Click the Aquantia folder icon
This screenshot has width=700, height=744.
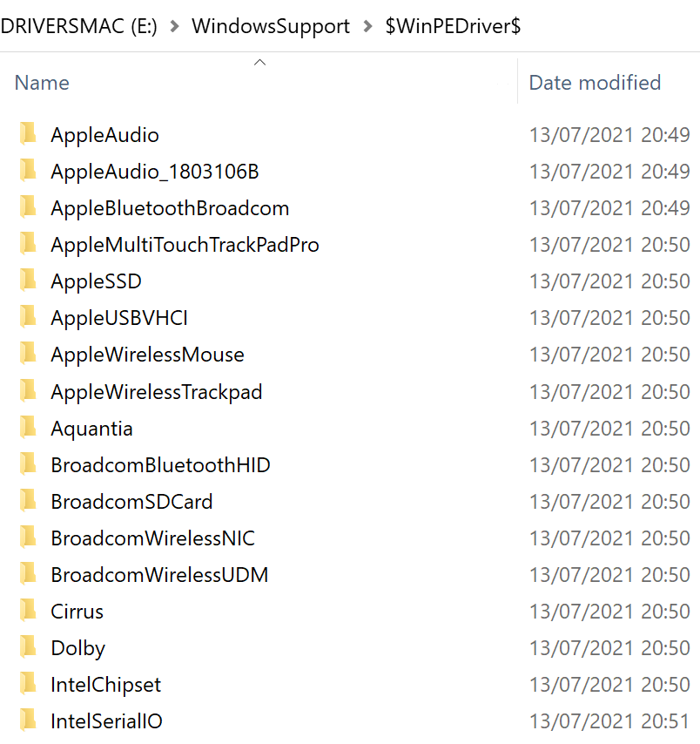(28, 427)
